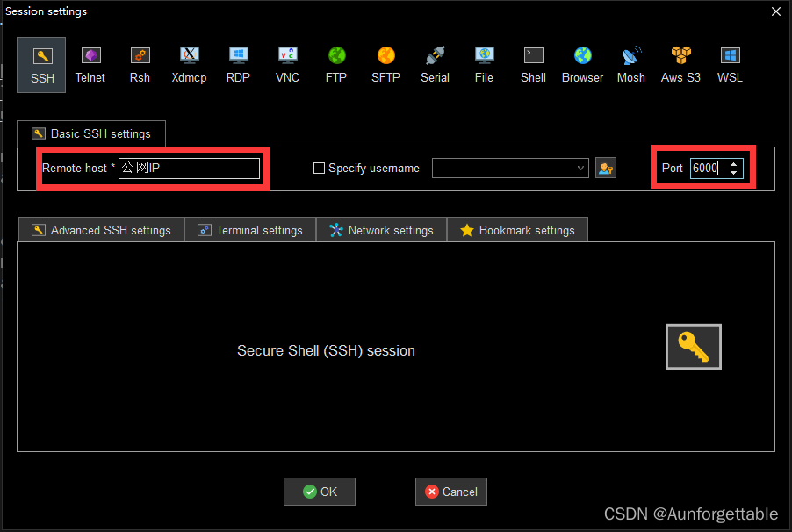Switch to the Bookmark settings tab
The height and width of the screenshot is (532, 792).
click(518, 230)
